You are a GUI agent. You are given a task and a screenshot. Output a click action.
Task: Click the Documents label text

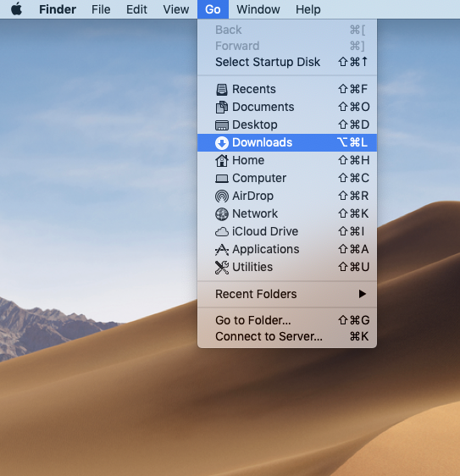click(x=263, y=107)
